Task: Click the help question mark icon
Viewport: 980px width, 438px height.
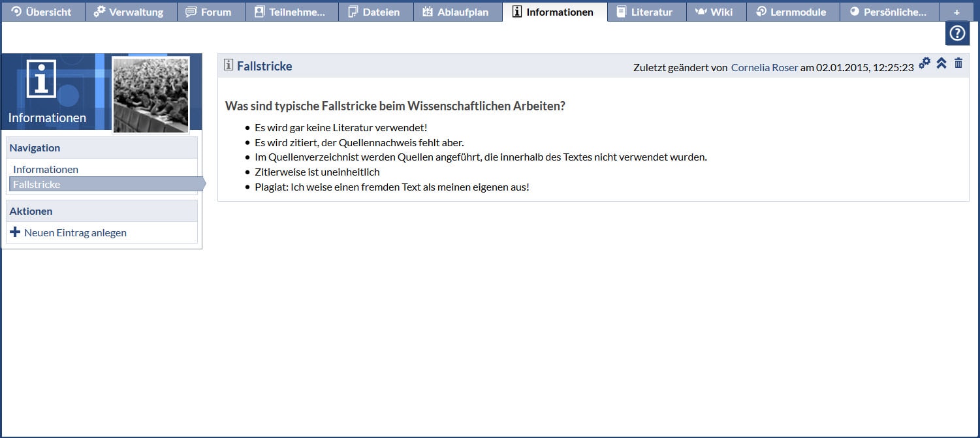Action: 956,33
